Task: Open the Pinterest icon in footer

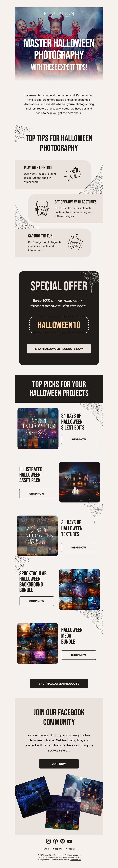Action: pyautogui.click(x=63, y=841)
